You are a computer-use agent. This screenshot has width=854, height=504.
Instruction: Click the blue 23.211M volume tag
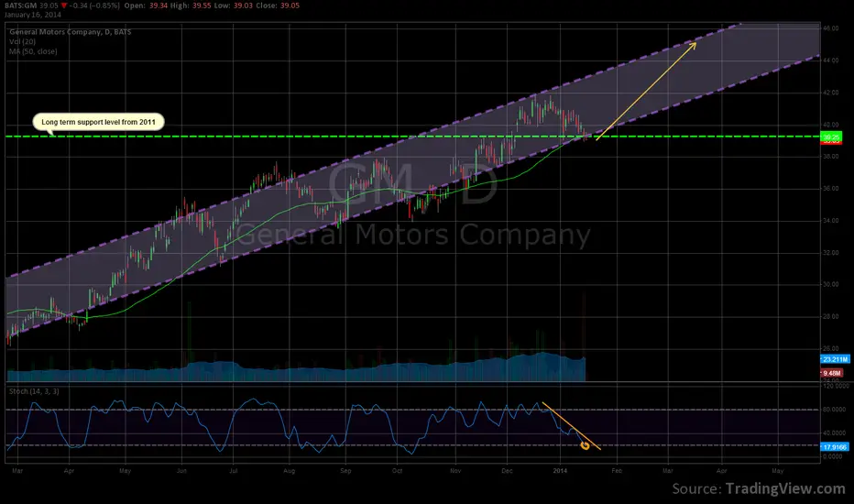835,359
